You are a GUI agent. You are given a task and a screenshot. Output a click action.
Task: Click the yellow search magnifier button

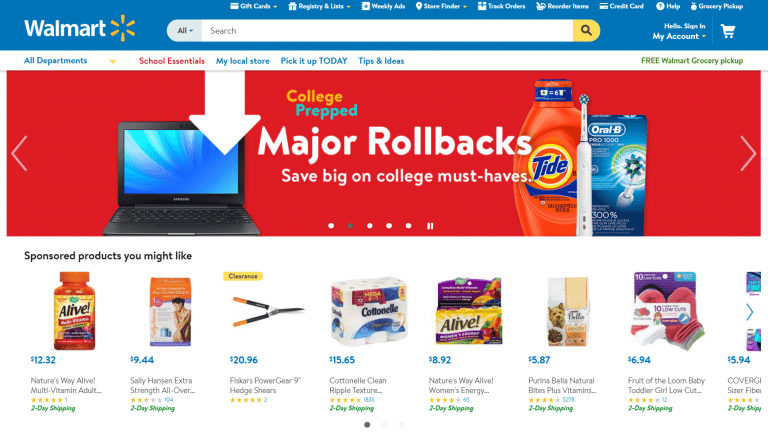coord(586,30)
